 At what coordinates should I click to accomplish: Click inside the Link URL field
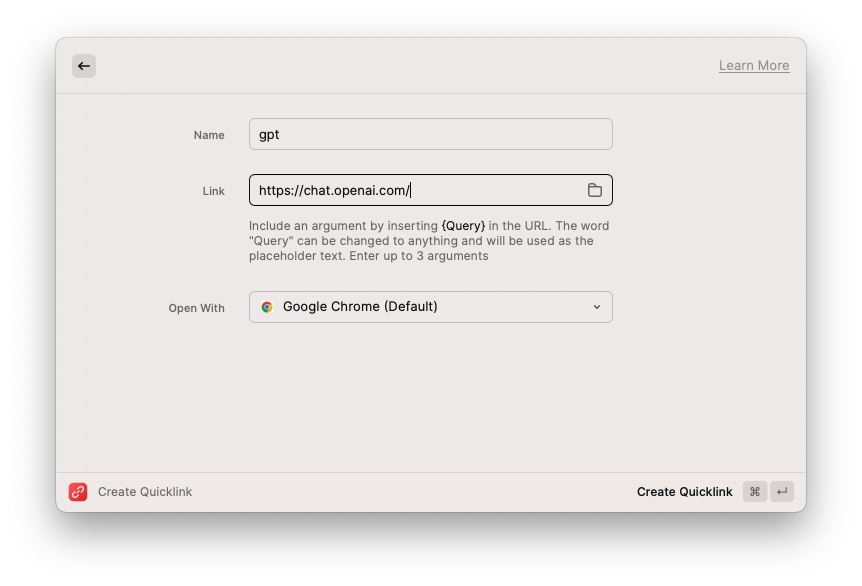click(x=430, y=190)
